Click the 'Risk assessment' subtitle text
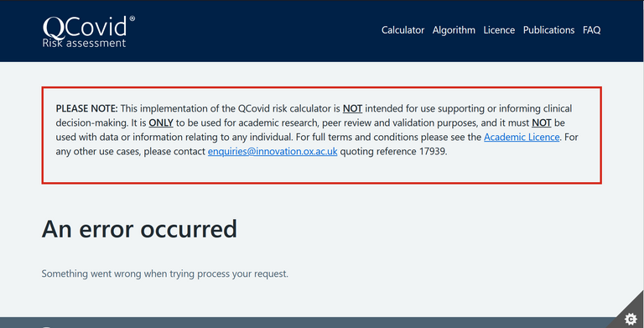 [x=84, y=43]
